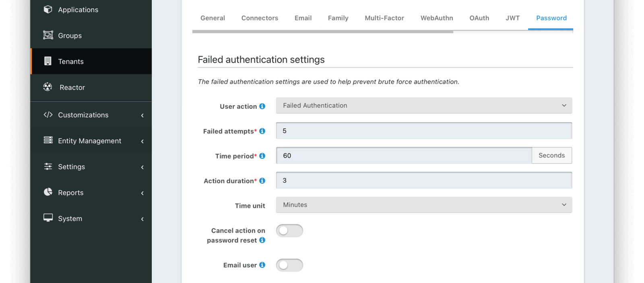Select the Password tab
644x283 pixels.
point(551,18)
